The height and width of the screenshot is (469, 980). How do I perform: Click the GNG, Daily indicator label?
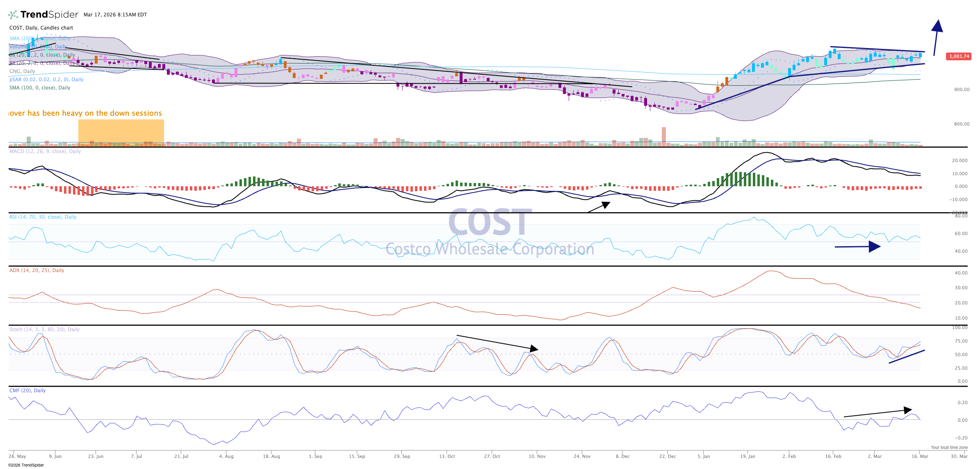coord(22,71)
